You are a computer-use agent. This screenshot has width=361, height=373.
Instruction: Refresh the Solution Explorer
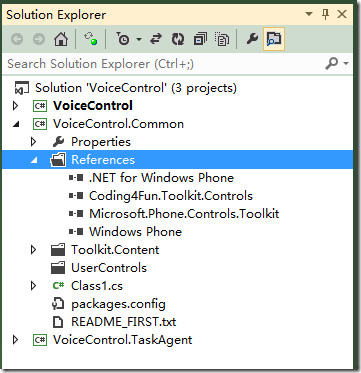178,40
